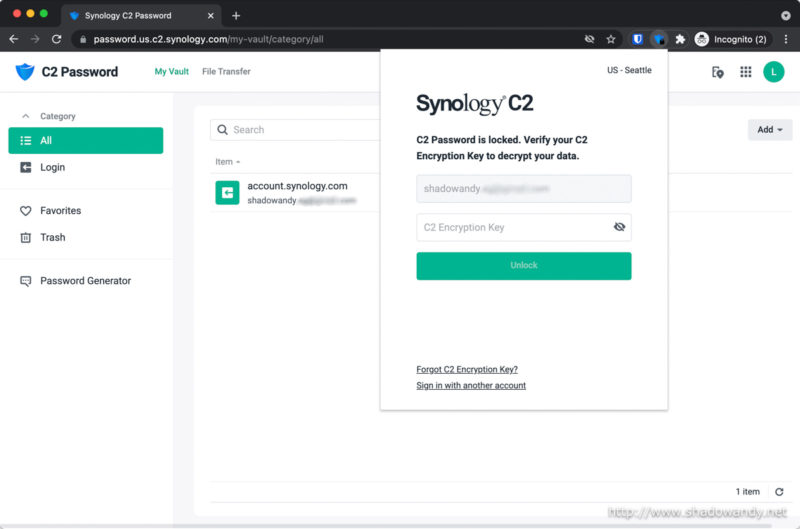This screenshot has width=800, height=529.
Task: Click the C2 Password shield logo
Action: point(24,72)
